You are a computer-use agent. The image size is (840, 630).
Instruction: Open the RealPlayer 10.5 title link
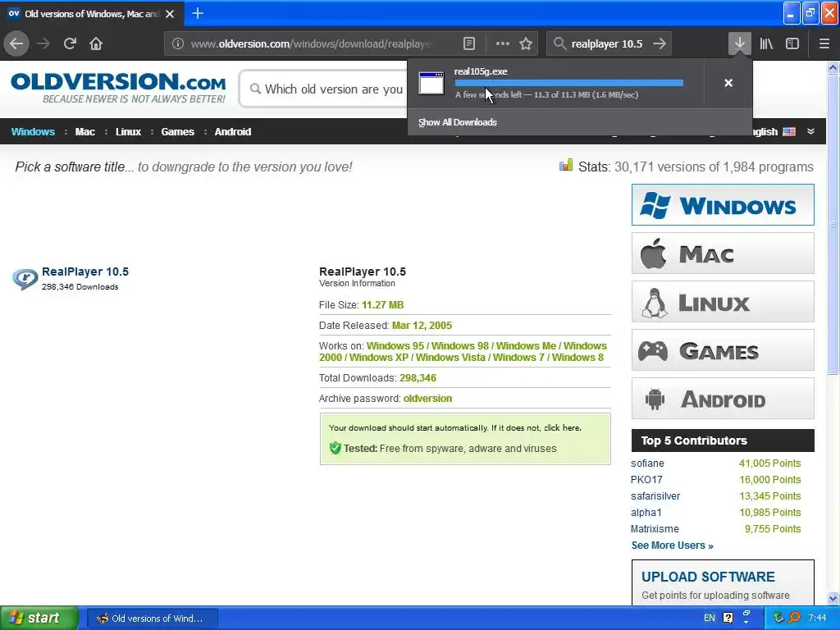coord(85,272)
